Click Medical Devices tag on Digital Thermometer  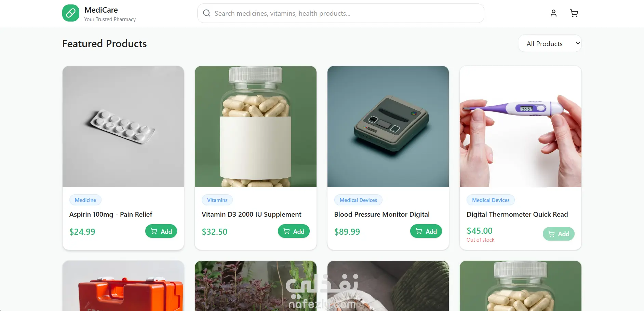(491, 200)
